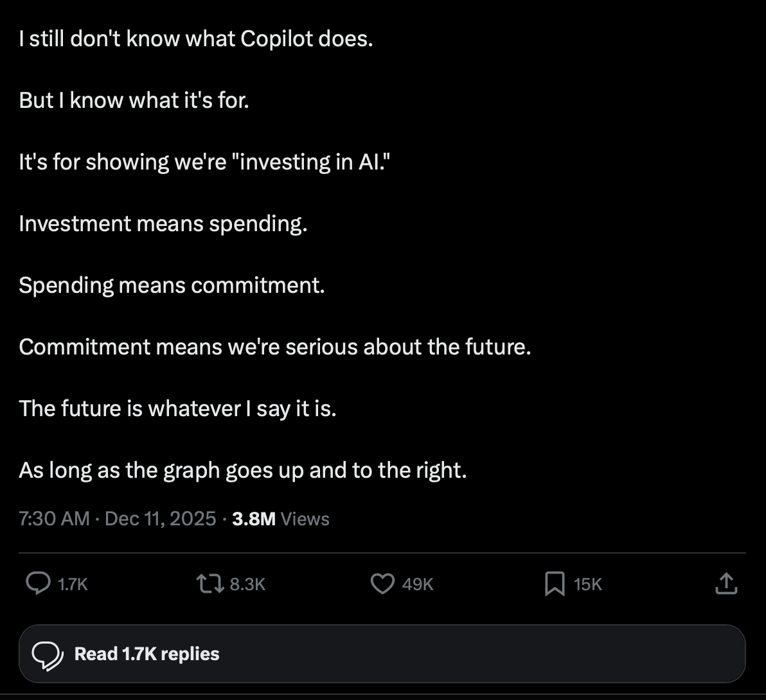
Task: Click the 1.7K reply count
Action: (x=72, y=584)
